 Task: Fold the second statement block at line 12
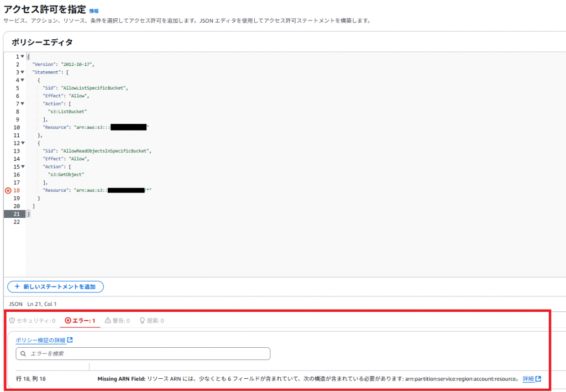point(22,143)
